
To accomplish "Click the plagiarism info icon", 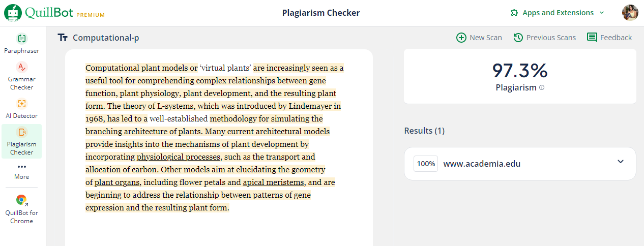I will pyautogui.click(x=542, y=87).
